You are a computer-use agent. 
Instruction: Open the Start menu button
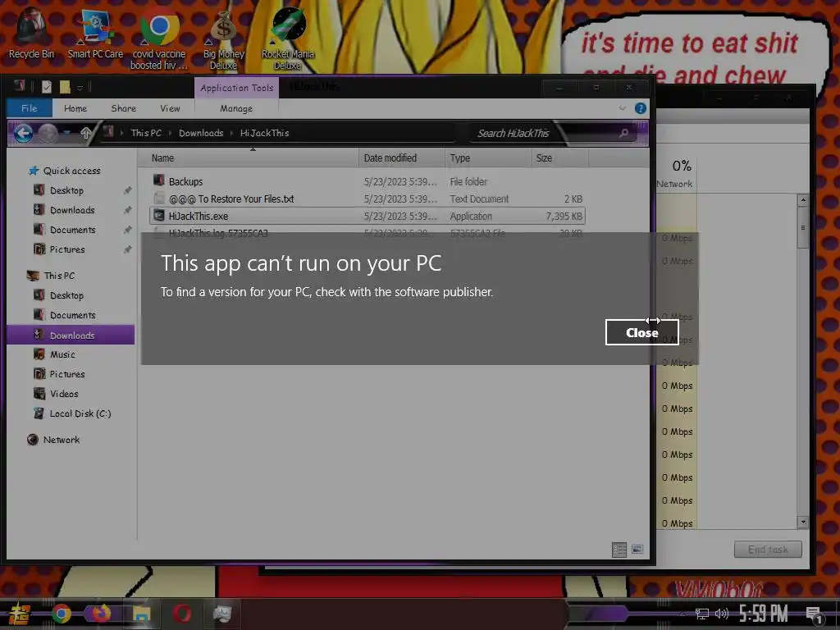20,614
